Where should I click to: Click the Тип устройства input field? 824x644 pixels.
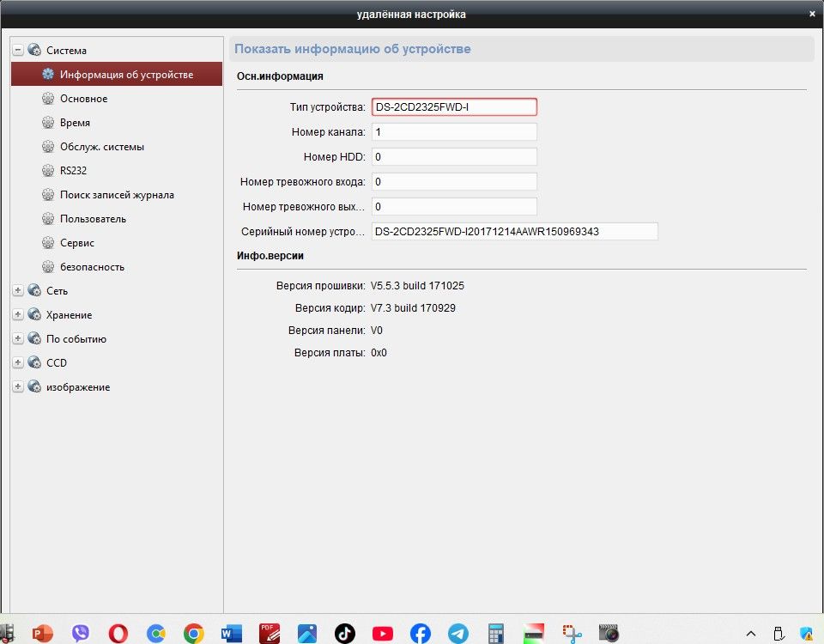(x=454, y=106)
